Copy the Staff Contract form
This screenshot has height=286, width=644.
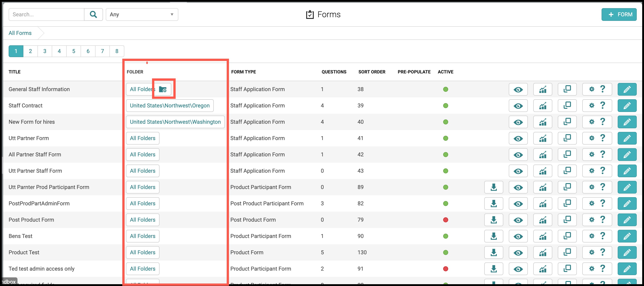click(567, 106)
